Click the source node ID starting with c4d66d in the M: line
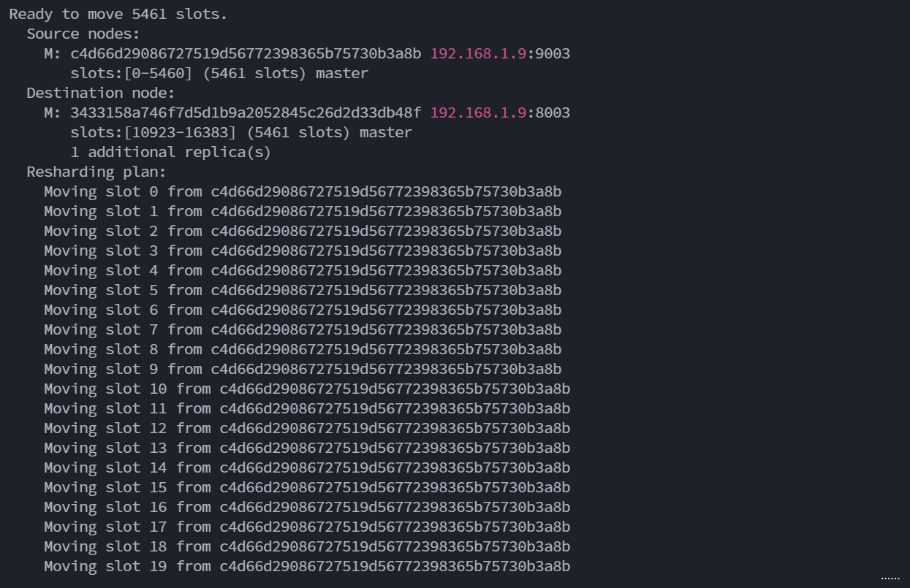This screenshot has width=910, height=588. [246, 53]
